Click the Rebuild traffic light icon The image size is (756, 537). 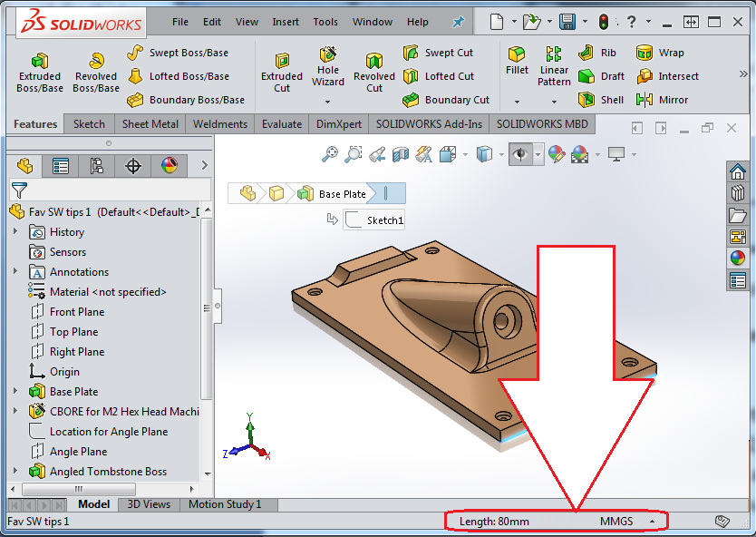pyautogui.click(x=603, y=22)
